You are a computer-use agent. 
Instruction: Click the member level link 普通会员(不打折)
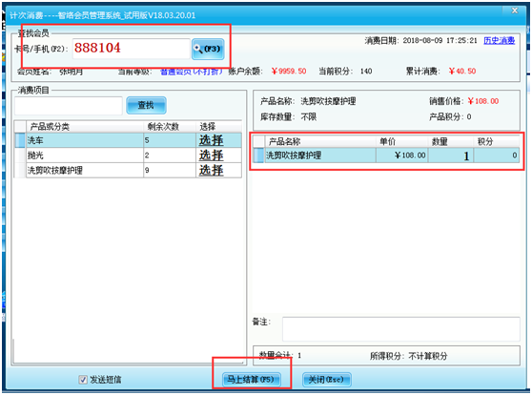[x=191, y=72]
